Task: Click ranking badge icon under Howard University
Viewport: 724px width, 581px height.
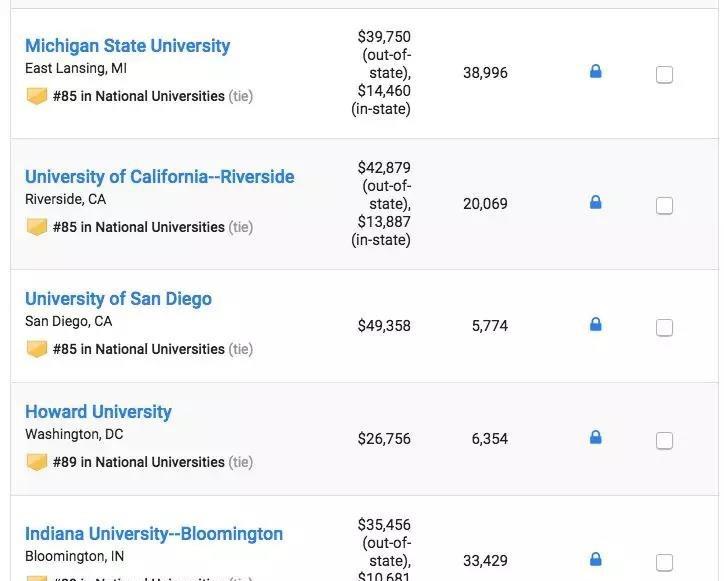Action: click(37, 463)
